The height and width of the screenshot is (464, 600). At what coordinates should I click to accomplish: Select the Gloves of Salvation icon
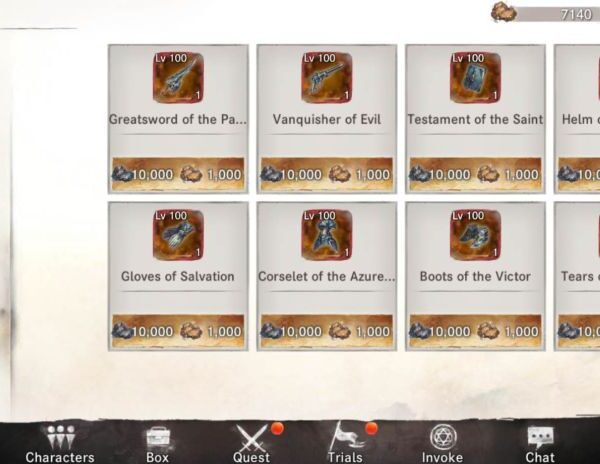pos(178,235)
